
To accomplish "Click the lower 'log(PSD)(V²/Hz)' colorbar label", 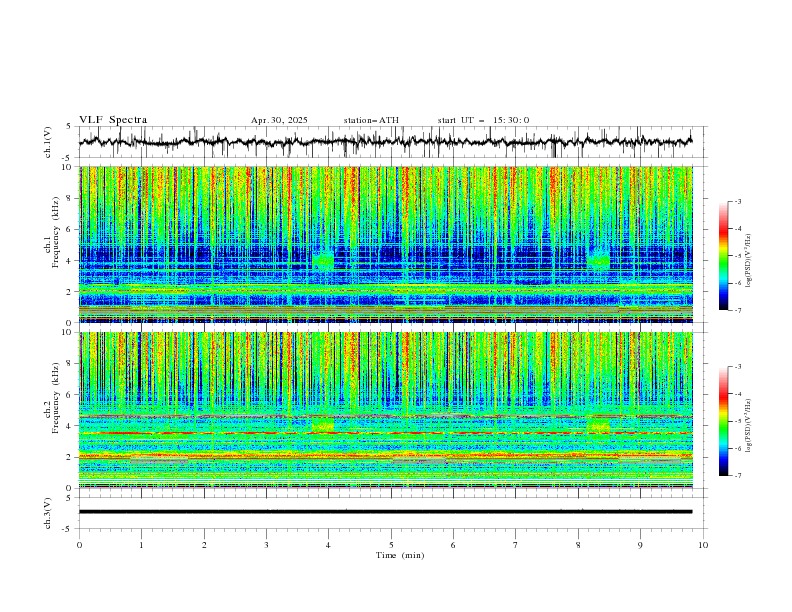I will click(x=748, y=425).
